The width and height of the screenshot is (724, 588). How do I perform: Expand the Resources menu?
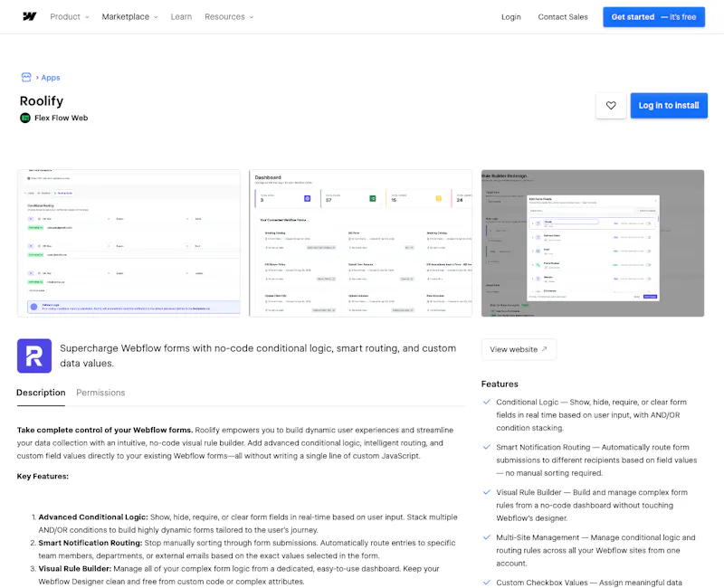point(229,16)
